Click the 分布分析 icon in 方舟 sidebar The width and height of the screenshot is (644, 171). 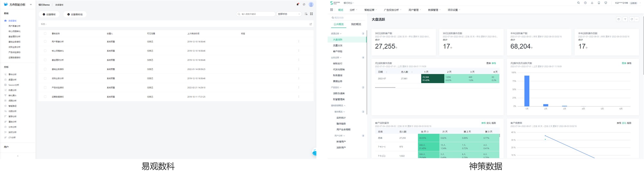click(x=5, y=127)
